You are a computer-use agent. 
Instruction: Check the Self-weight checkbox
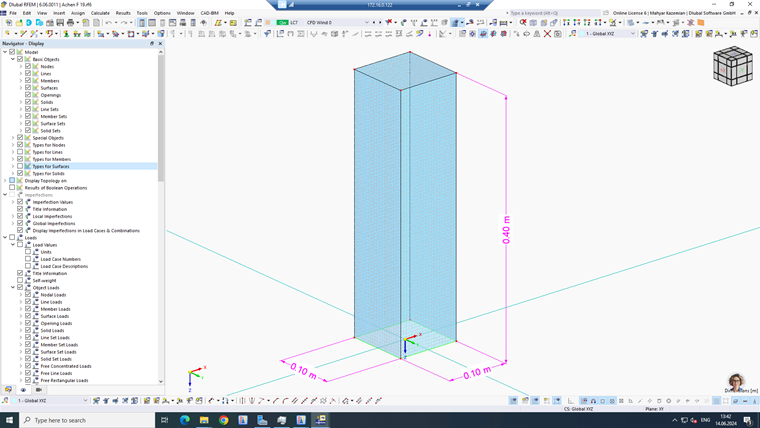(x=20, y=280)
